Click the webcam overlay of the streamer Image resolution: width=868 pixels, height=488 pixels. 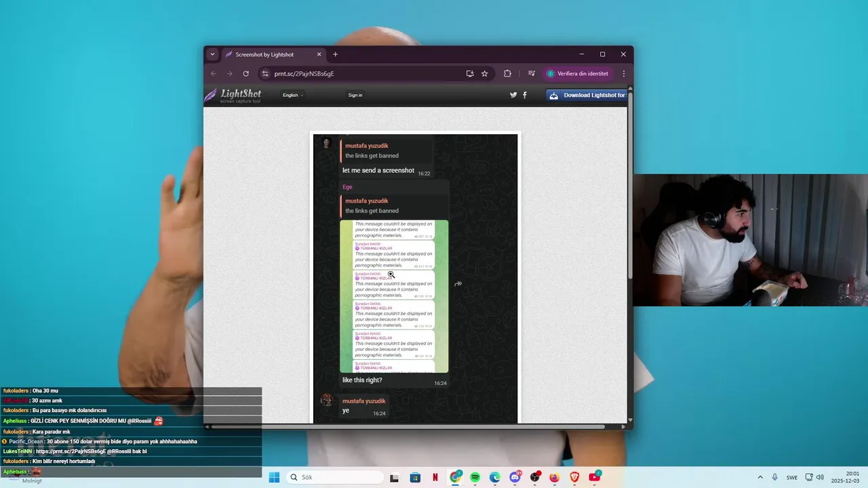coord(751,241)
